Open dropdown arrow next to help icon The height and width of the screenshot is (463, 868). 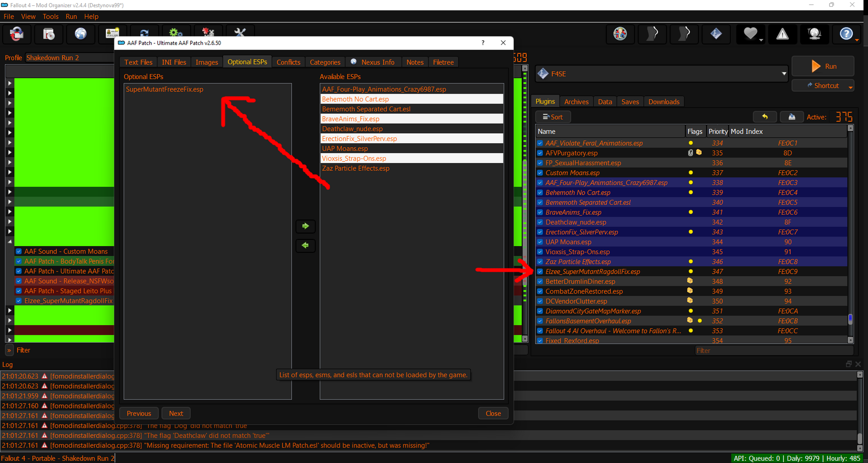[857, 40]
